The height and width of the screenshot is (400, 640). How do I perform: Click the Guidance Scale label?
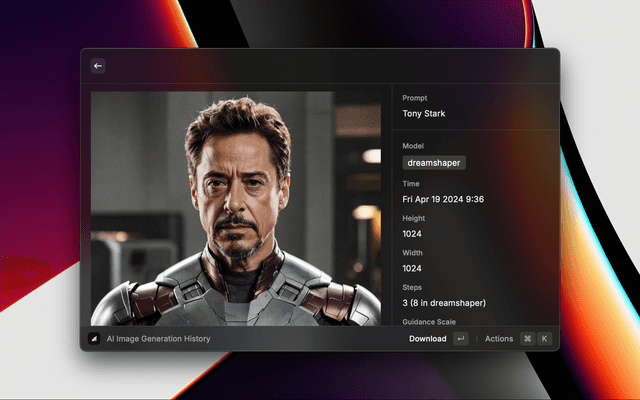(429, 322)
